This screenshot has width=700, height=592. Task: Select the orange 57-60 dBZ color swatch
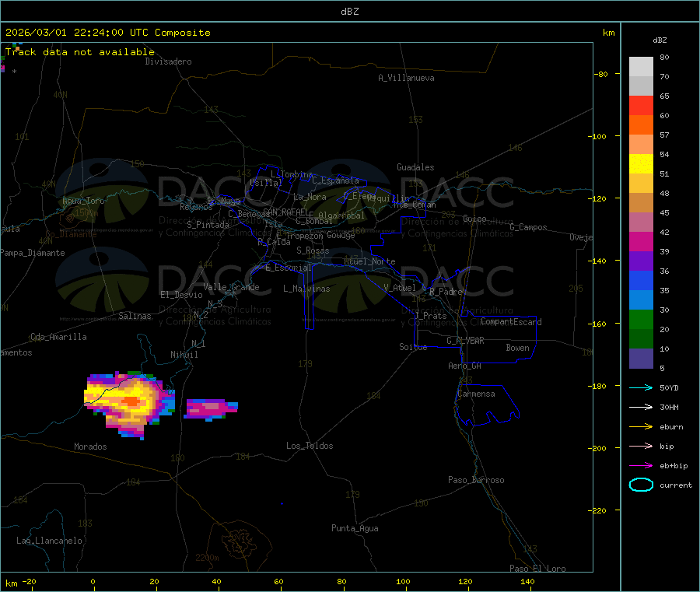[641, 125]
